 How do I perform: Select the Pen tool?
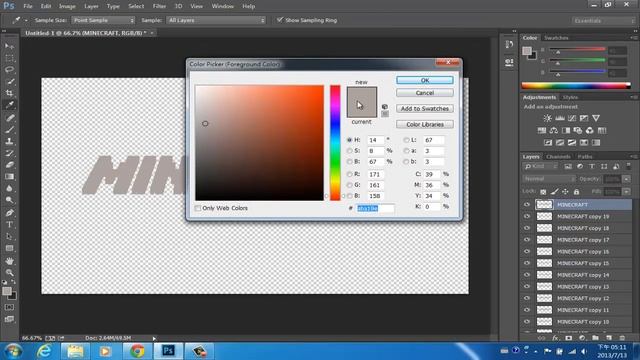(9, 213)
